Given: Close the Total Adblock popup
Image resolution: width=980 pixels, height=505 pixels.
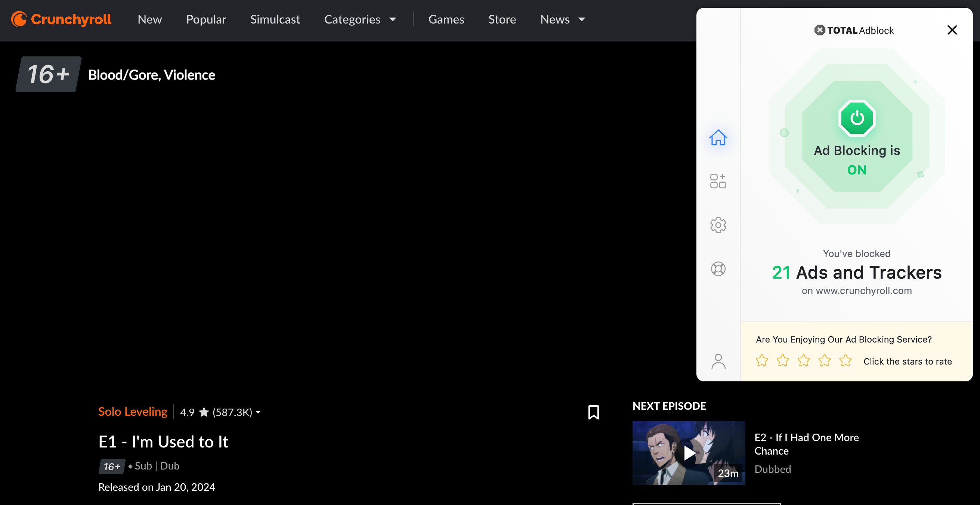Looking at the screenshot, I should coord(952,30).
